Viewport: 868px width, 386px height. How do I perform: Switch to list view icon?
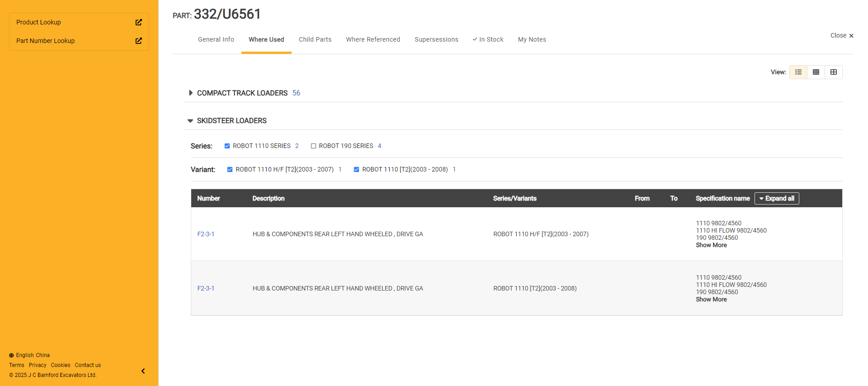(x=798, y=72)
